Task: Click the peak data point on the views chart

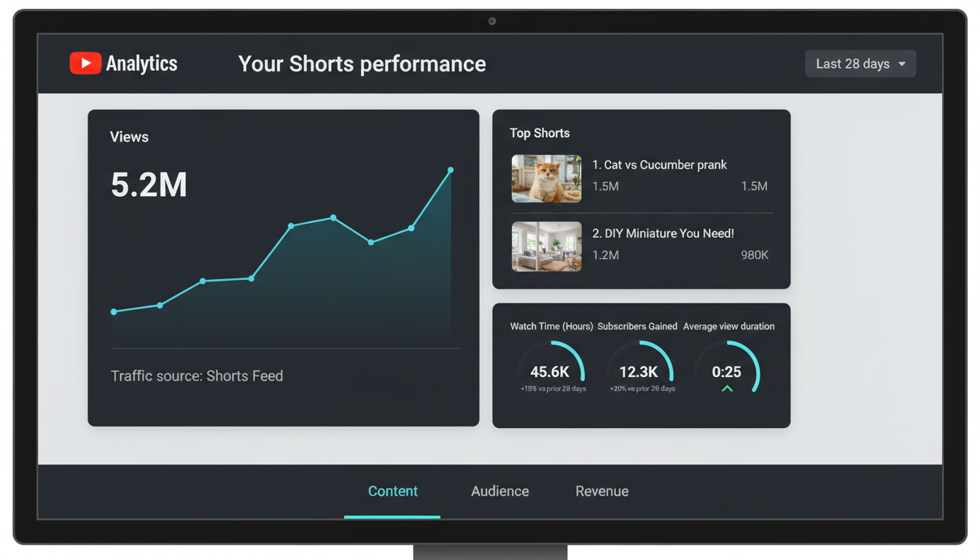Action: click(x=450, y=169)
